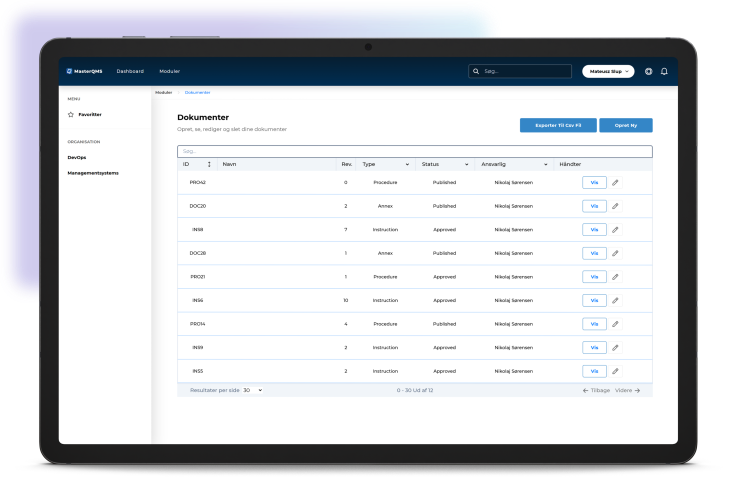Edit document DOC20 with the pencil
Viewport: 732px width, 478px height.
[615, 206]
